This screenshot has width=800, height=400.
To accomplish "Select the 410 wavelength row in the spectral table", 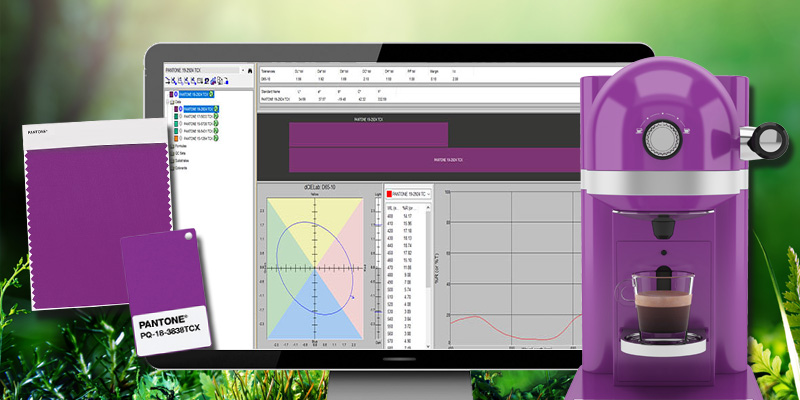I will click(x=406, y=223).
